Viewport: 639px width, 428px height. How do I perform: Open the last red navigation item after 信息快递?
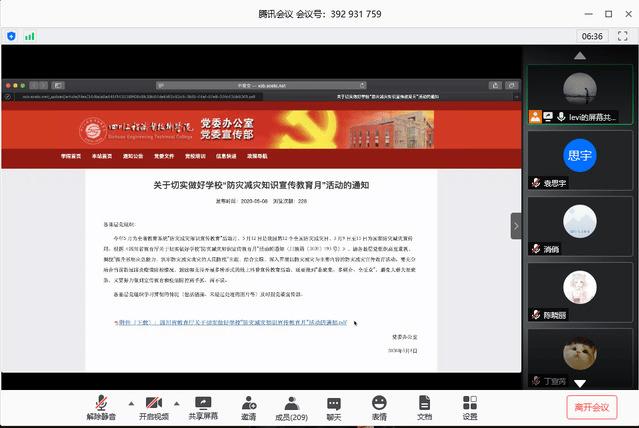coord(257,156)
